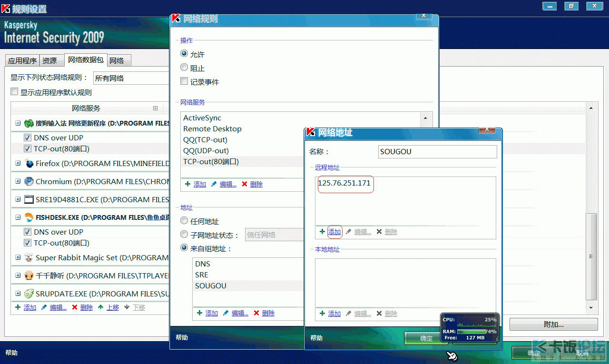The height and width of the screenshot is (364, 609).
Task: Uncheck TCP-out(80端口) under FISHDESK.EXE
Action: click(x=28, y=243)
